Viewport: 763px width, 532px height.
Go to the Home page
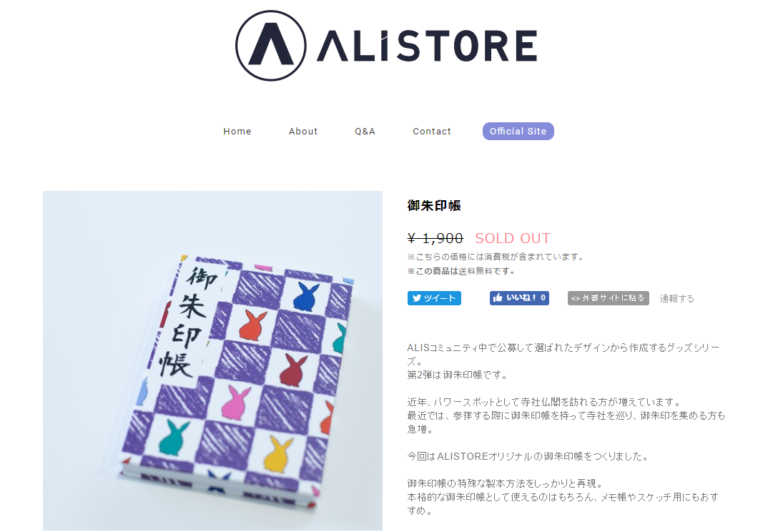[x=237, y=131]
